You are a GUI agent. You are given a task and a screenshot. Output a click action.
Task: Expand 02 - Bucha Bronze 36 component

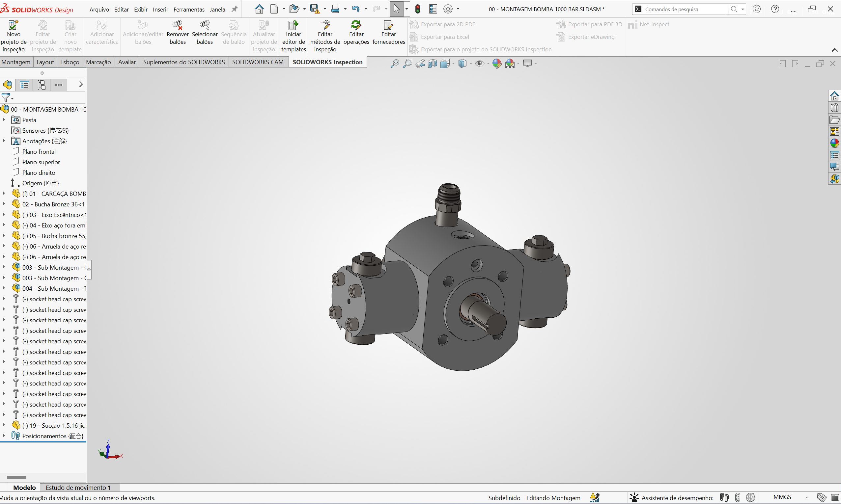coord(4,204)
